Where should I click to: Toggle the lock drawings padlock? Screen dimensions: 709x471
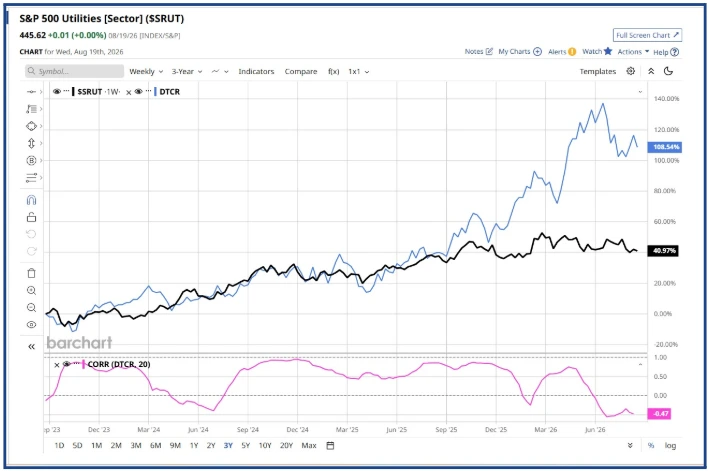[31, 217]
